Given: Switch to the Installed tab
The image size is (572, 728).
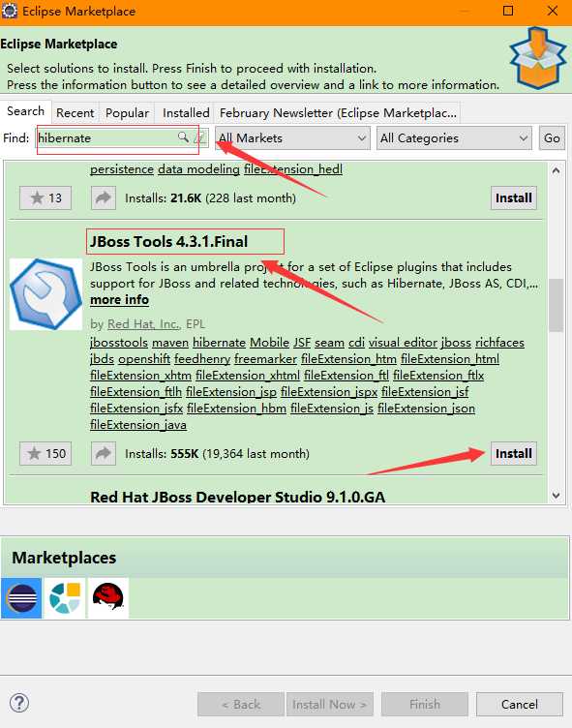Looking at the screenshot, I should (x=186, y=113).
